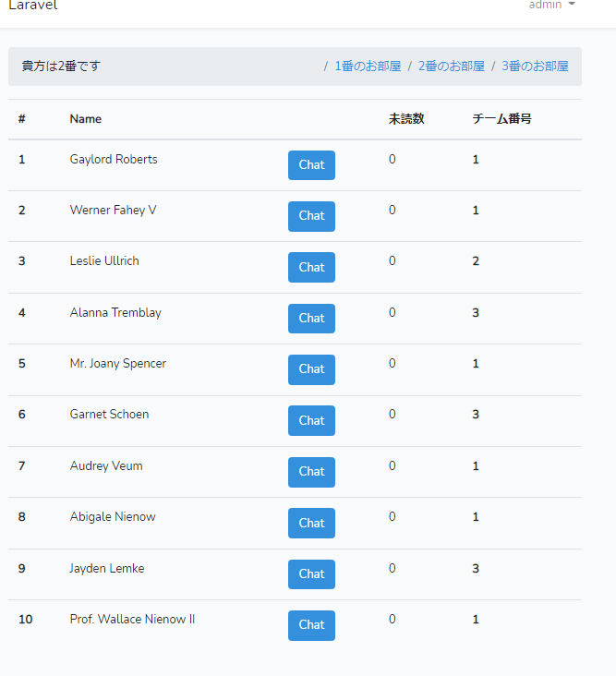Click the name Garnet Schoen

109,415
